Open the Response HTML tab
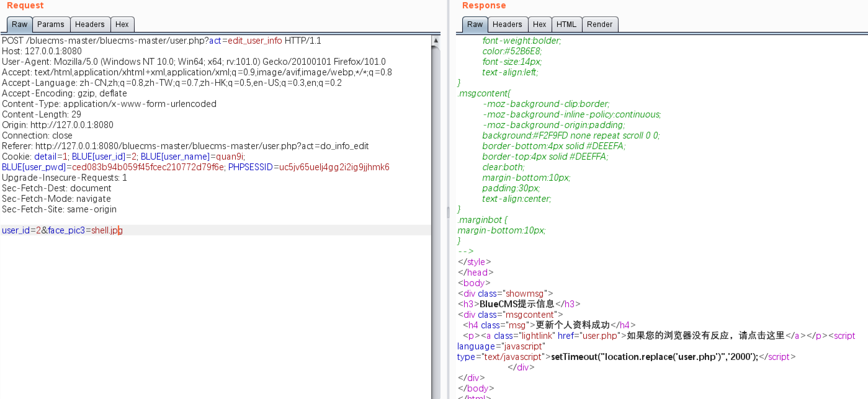868x399 pixels. (566, 24)
